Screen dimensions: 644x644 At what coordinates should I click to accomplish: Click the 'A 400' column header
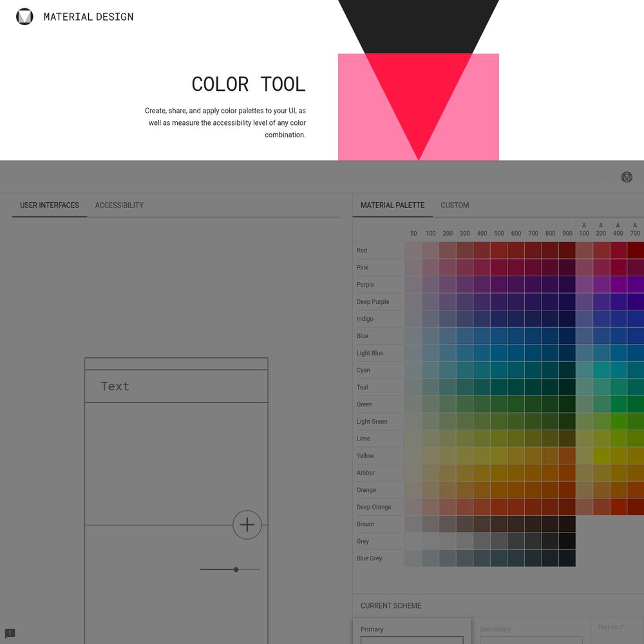tap(618, 229)
